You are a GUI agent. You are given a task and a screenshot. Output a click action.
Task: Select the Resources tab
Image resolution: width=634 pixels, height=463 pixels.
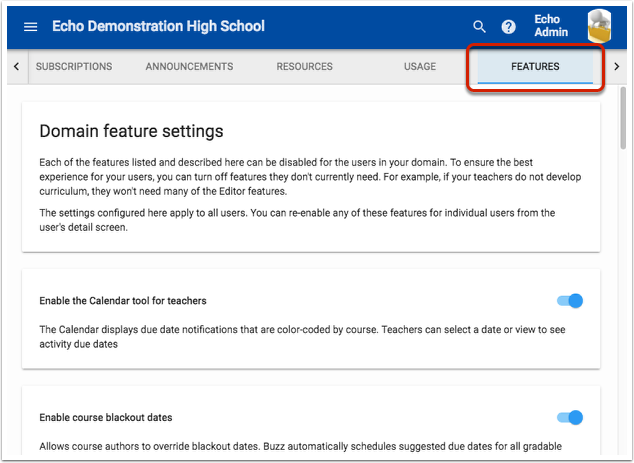click(305, 67)
